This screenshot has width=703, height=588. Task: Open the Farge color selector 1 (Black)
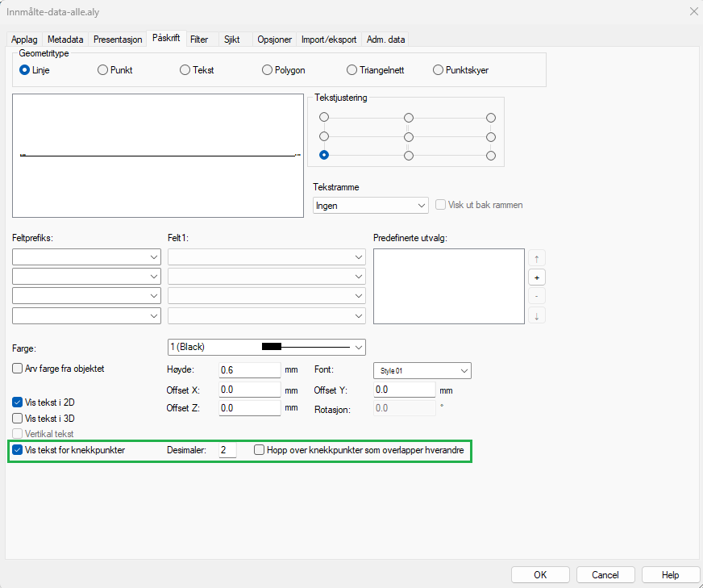click(265, 347)
